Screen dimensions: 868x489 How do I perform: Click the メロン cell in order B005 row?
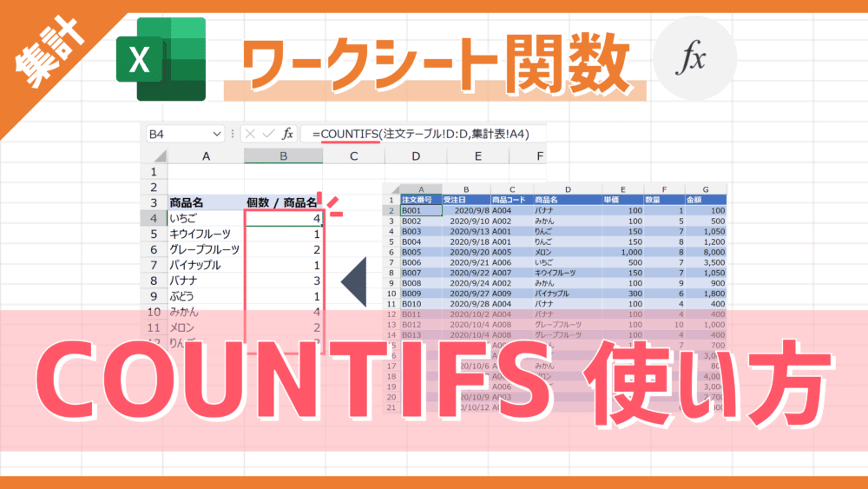click(x=568, y=252)
